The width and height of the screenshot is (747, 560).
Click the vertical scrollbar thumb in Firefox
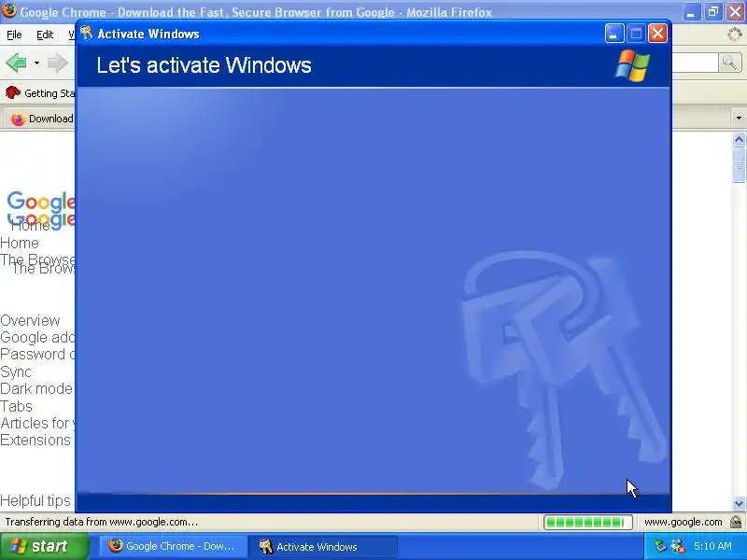click(x=739, y=165)
